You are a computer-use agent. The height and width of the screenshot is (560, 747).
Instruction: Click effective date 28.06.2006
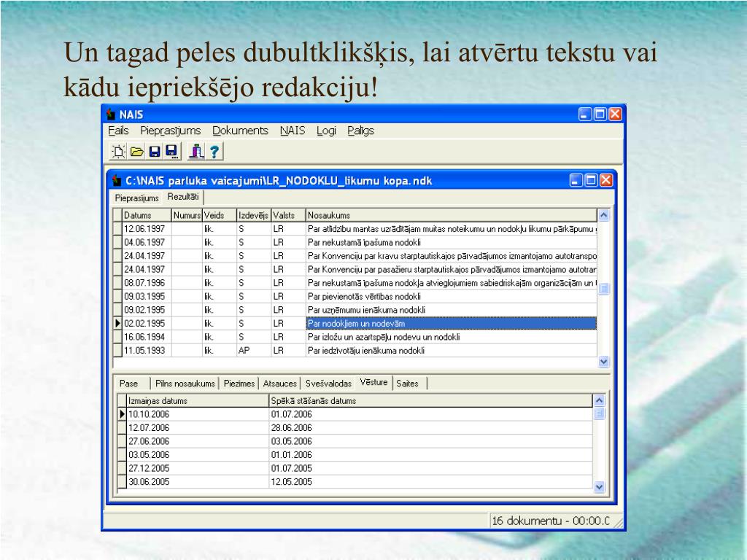[x=430, y=427]
